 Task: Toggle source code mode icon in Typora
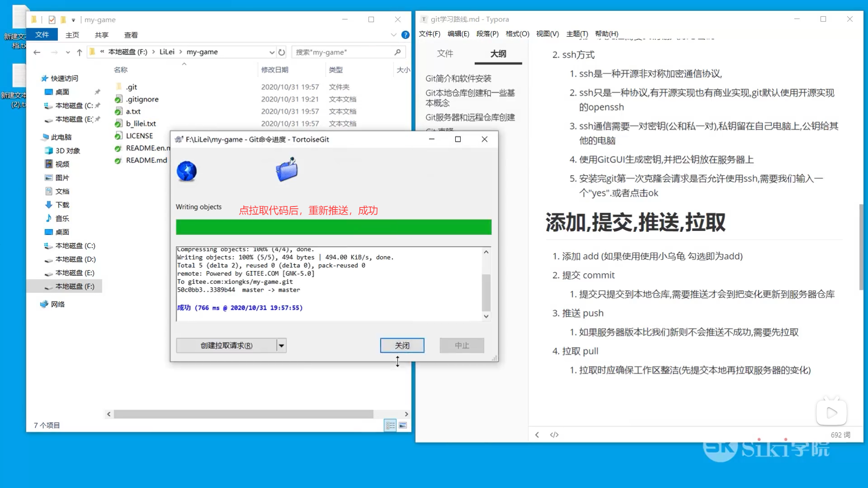pyautogui.click(x=554, y=435)
